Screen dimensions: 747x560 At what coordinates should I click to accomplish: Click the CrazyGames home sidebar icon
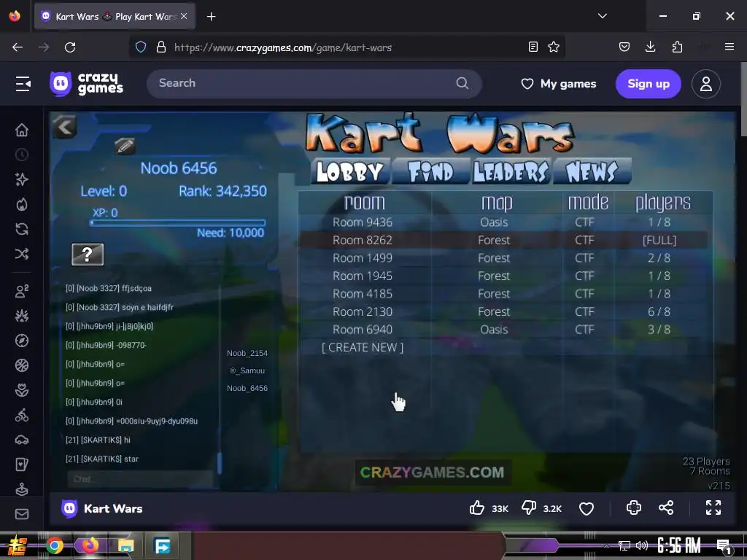(22, 130)
